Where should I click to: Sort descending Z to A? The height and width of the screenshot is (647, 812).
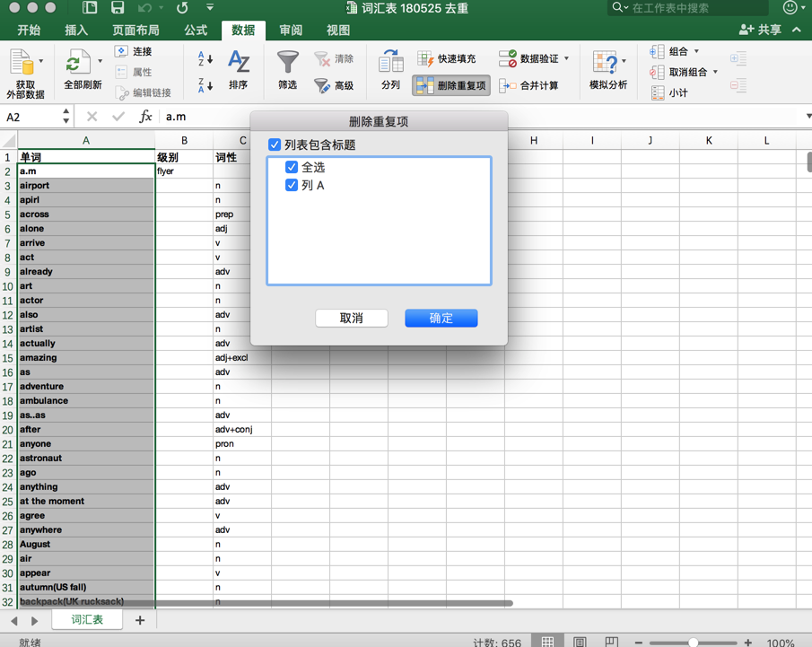pos(205,85)
